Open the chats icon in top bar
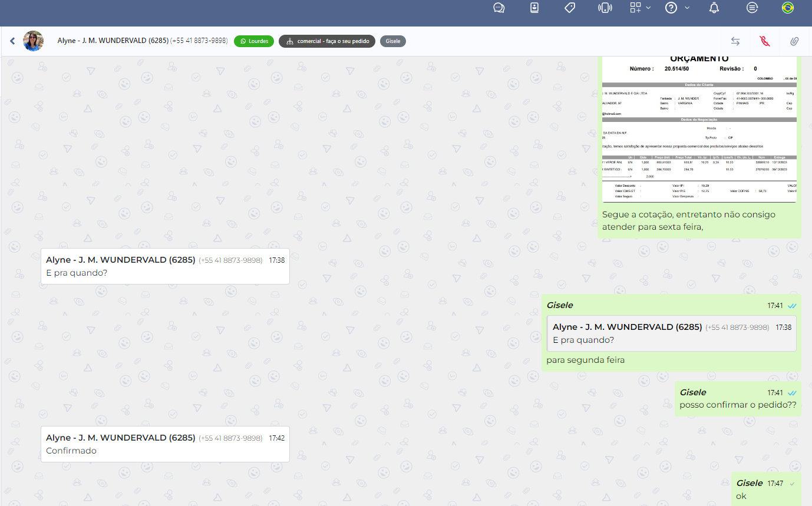This screenshot has width=812, height=506. point(499,8)
